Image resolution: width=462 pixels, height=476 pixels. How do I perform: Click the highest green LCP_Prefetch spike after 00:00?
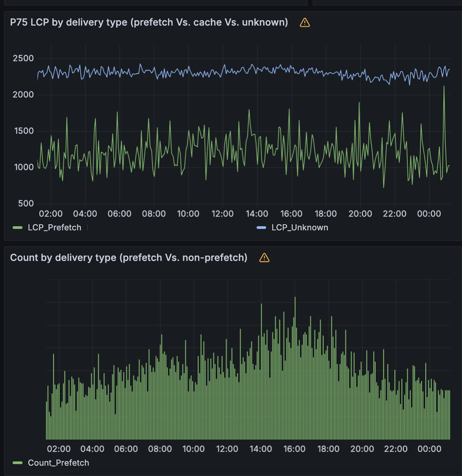(x=444, y=87)
